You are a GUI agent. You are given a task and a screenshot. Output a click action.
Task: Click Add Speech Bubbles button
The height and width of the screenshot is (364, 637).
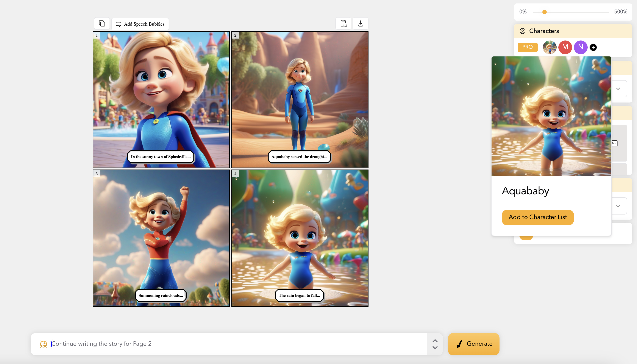click(x=140, y=24)
